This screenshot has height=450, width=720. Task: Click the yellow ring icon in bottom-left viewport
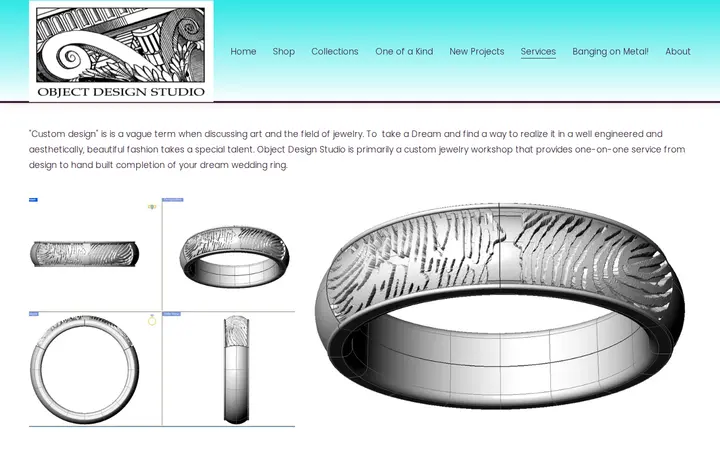point(152,320)
